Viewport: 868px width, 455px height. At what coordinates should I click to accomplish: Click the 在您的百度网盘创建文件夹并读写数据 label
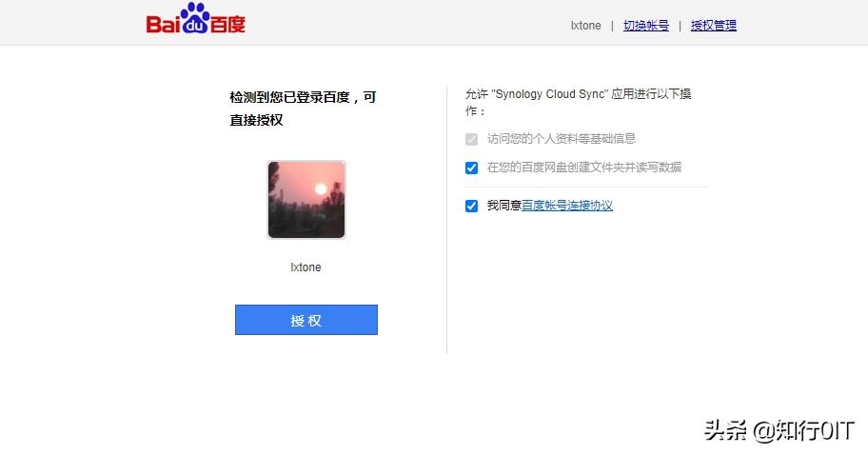point(584,168)
